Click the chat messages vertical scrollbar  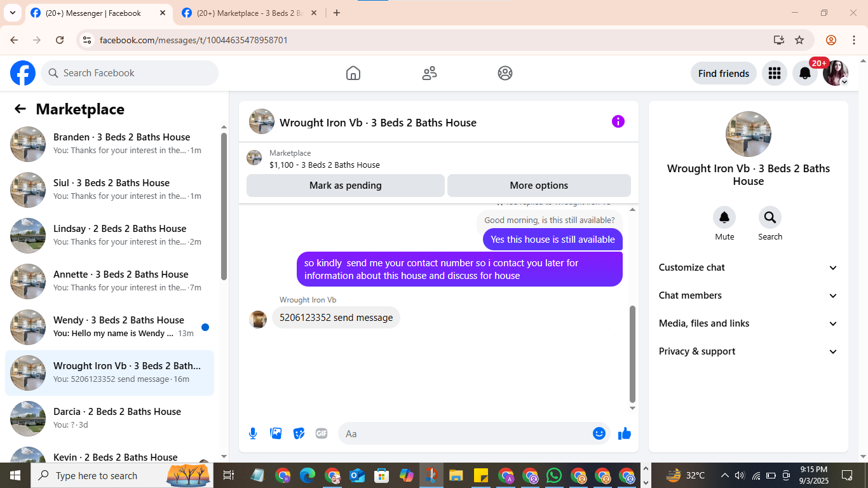click(x=632, y=355)
